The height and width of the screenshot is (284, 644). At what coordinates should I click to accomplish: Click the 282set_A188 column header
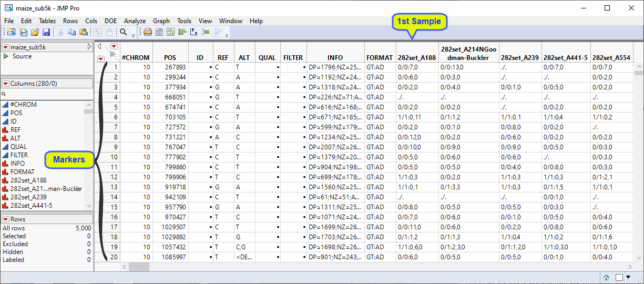[x=416, y=57]
